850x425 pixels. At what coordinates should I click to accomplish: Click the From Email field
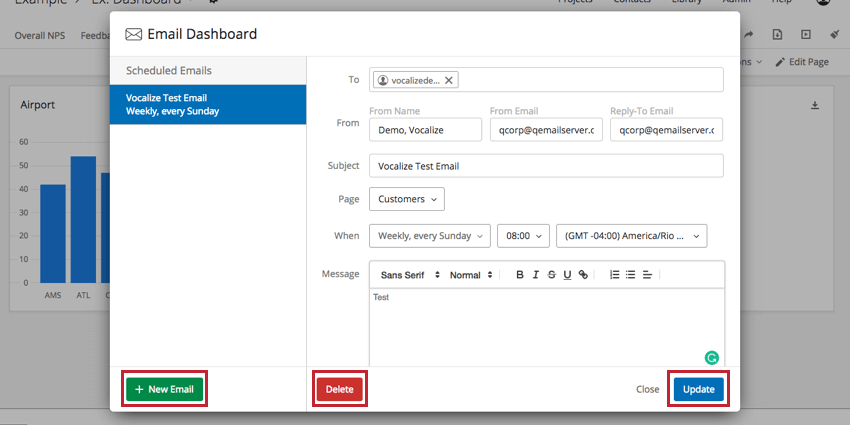click(x=546, y=130)
